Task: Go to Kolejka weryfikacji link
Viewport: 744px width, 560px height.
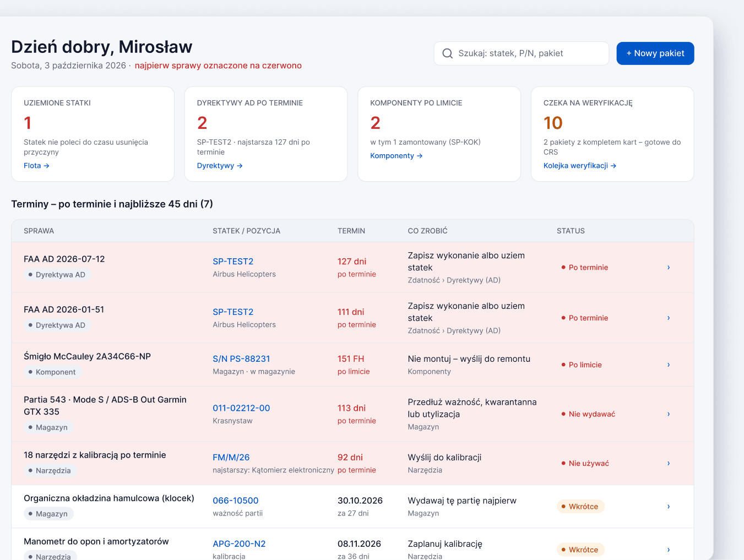Action: [x=580, y=166]
